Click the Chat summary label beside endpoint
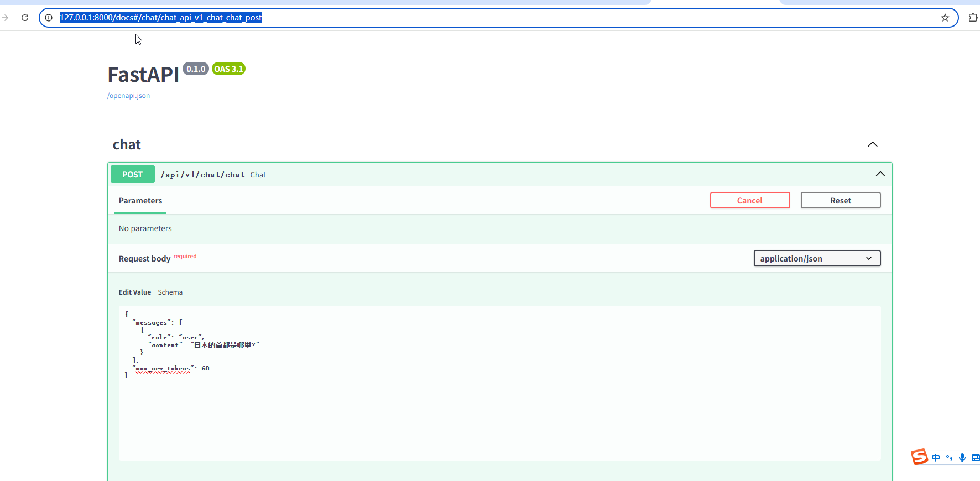The image size is (980, 481). pyautogui.click(x=258, y=175)
